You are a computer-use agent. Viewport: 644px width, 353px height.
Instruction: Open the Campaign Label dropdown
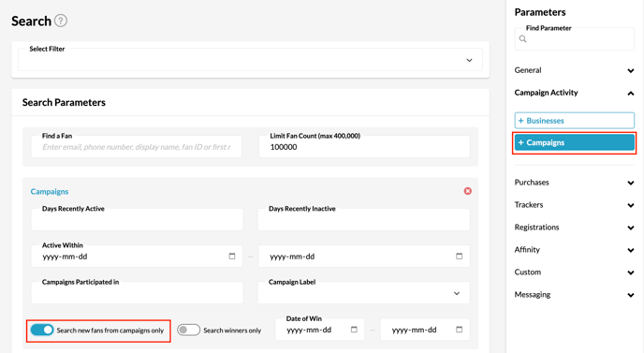[x=363, y=293]
